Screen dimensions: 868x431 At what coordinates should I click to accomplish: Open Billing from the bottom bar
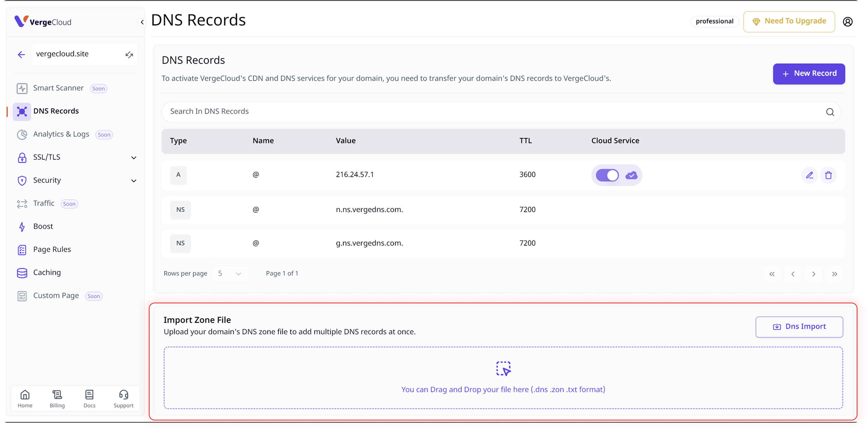57,399
